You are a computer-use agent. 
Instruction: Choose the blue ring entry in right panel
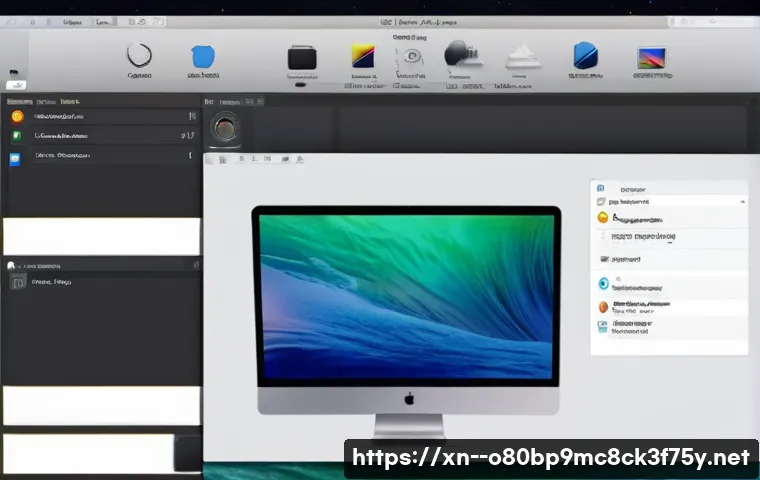tap(603, 284)
